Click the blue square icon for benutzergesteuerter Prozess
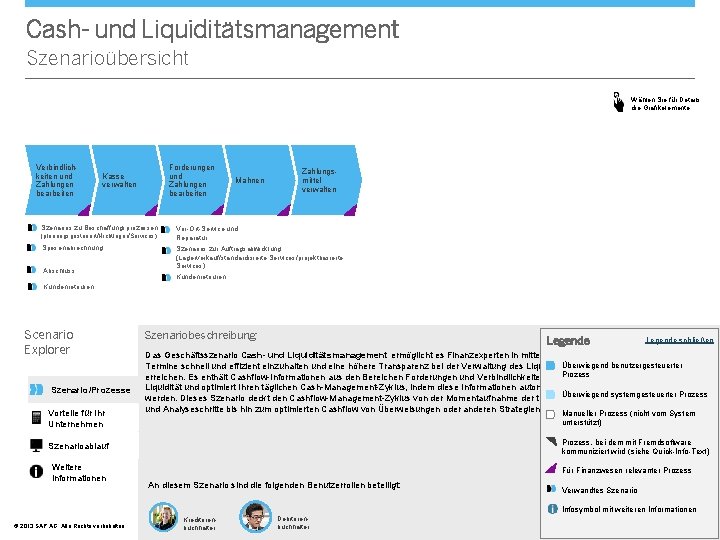 click(551, 366)
